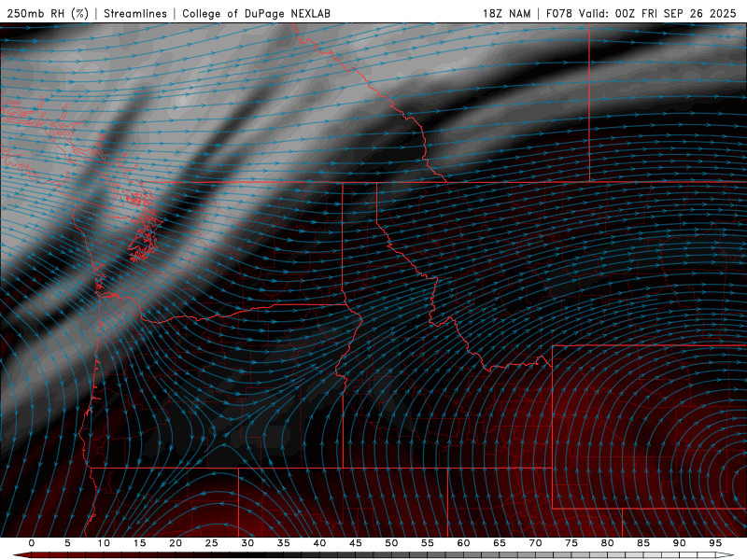The image size is (747, 560).
Task: Click the colorbar value label 85
Action: pos(643,543)
